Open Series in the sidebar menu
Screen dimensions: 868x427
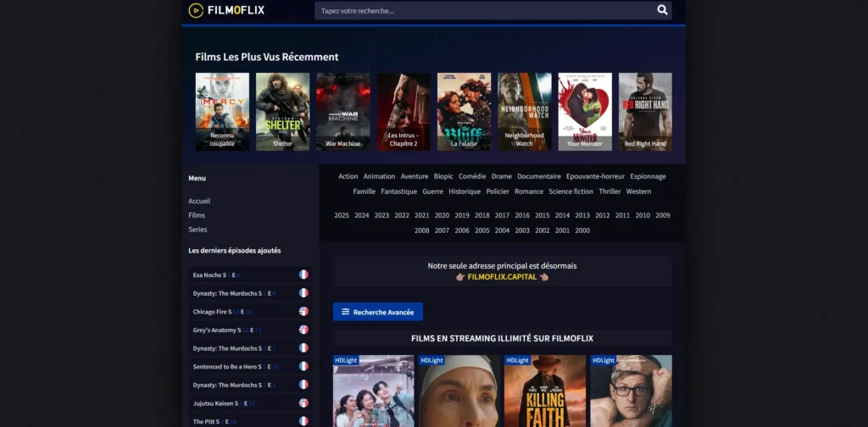(x=198, y=230)
